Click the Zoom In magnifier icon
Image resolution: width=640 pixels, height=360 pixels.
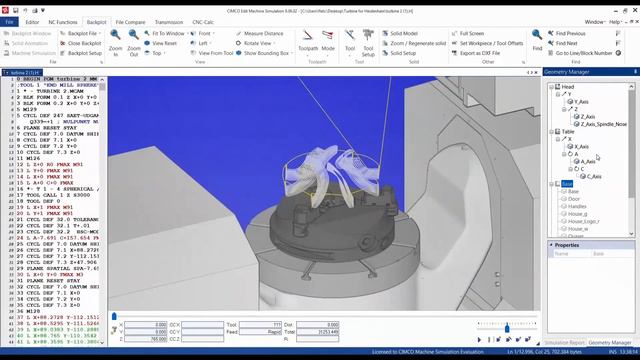116,36
